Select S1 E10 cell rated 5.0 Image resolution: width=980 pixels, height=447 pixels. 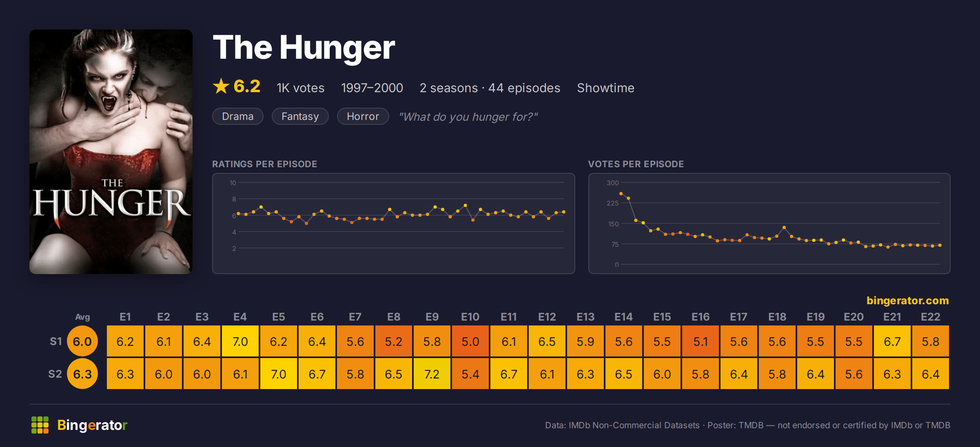point(470,341)
